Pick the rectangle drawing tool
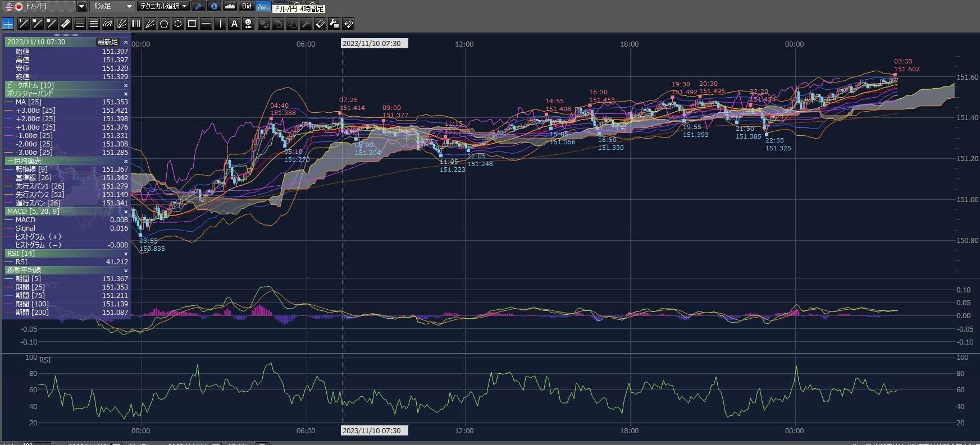This screenshot has width=980, height=445. pos(192,24)
